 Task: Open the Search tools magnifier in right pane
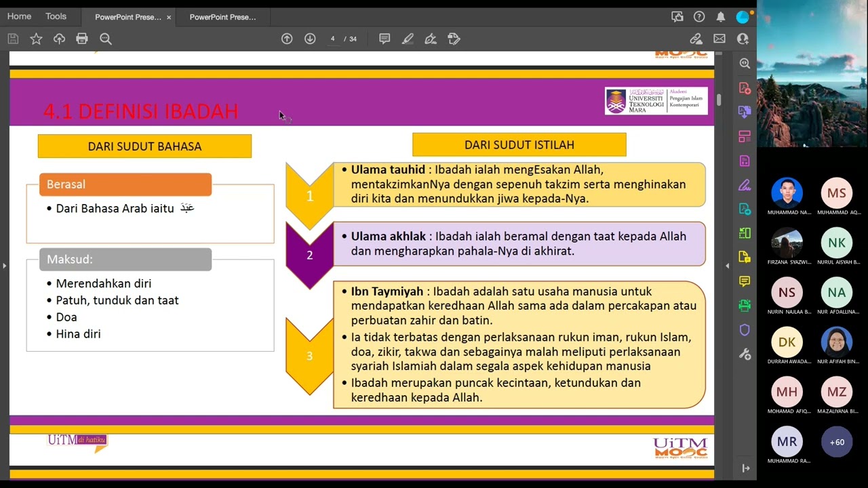point(745,63)
